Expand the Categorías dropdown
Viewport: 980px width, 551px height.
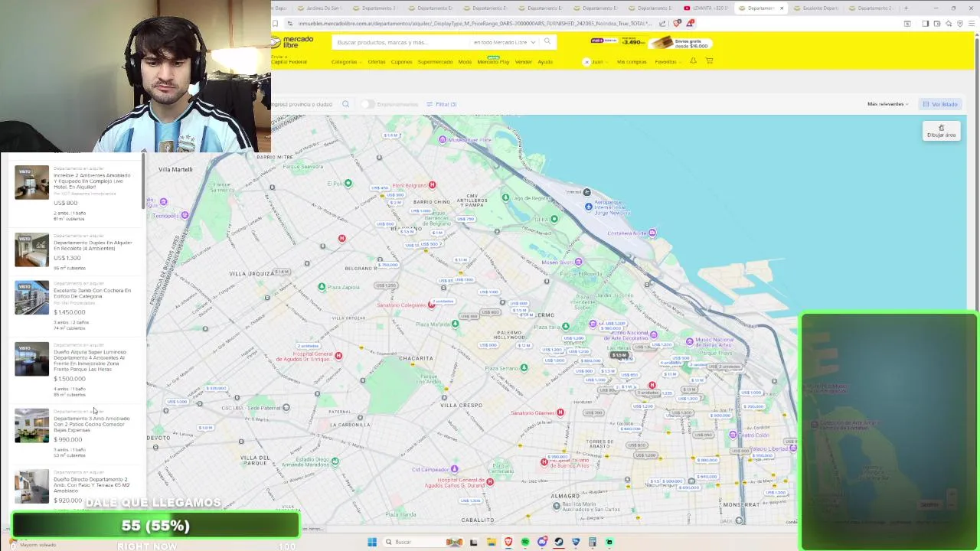[x=346, y=62]
